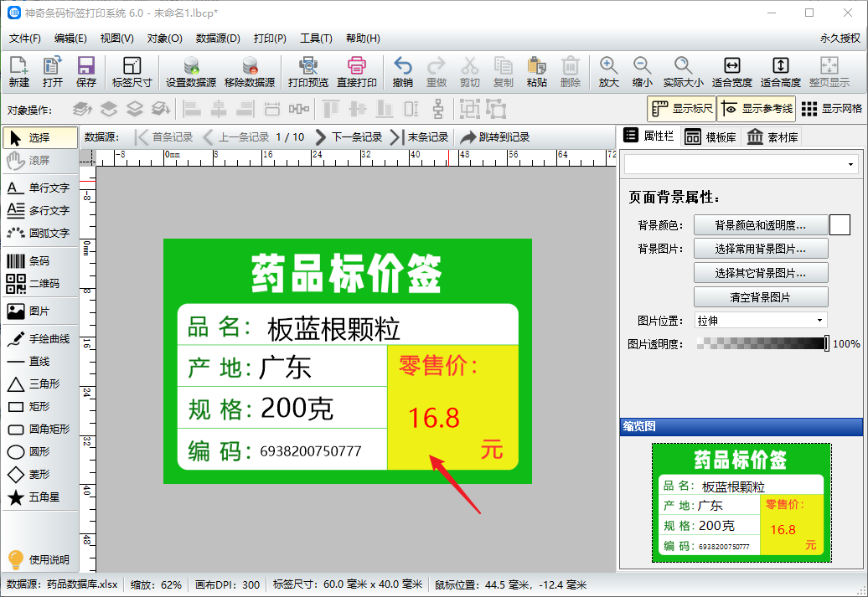868x597 pixels.
Task: Select the 直线 line tool
Action: 39,362
